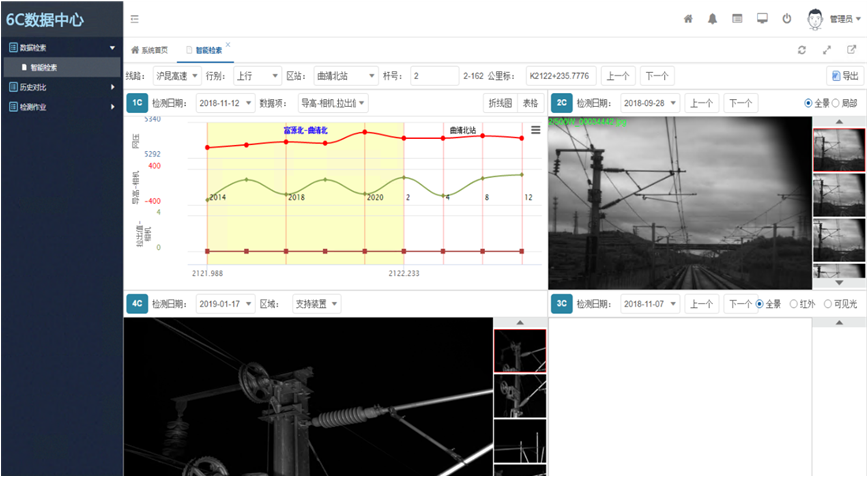Click the home icon in top header

click(688, 19)
